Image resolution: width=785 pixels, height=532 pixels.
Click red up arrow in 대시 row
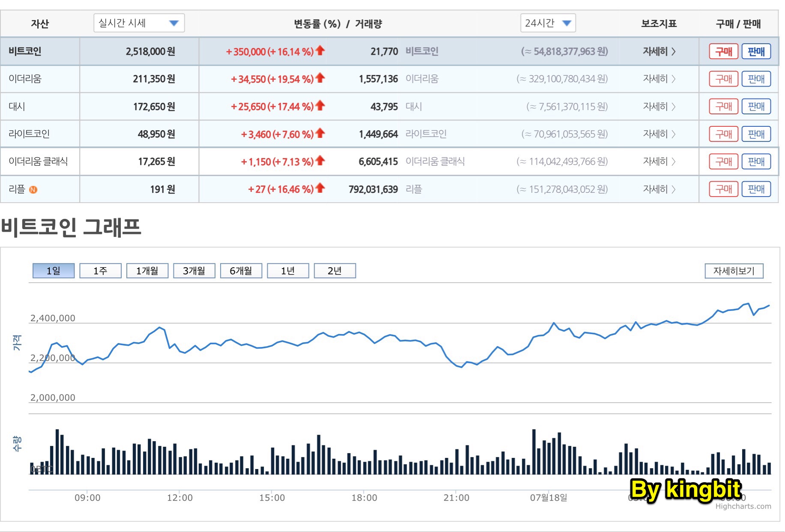320,105
